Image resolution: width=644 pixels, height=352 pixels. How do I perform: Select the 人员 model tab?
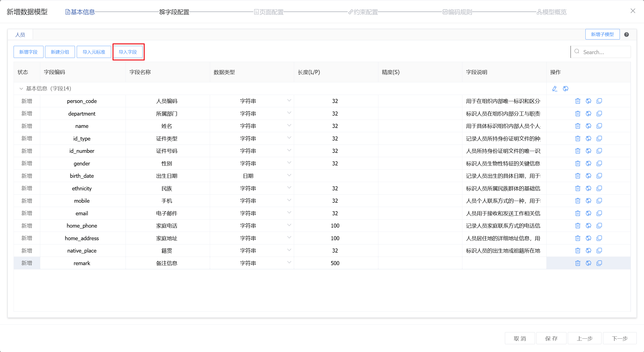pos(20,35)
